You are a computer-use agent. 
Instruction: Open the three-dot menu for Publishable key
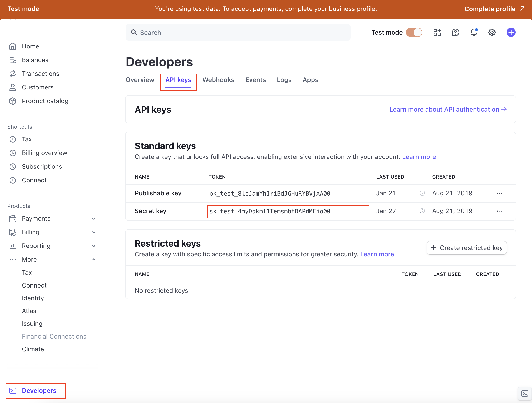[499, 193]
